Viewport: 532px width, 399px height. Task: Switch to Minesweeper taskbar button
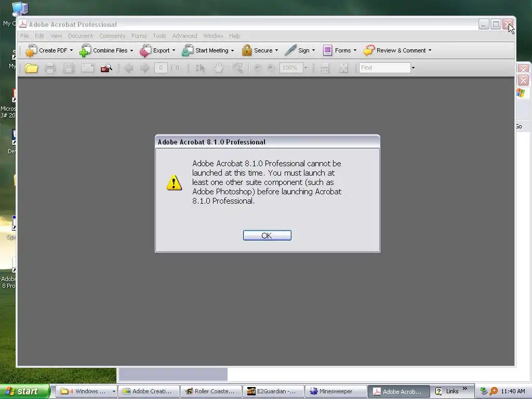click(x=336, y=392)
